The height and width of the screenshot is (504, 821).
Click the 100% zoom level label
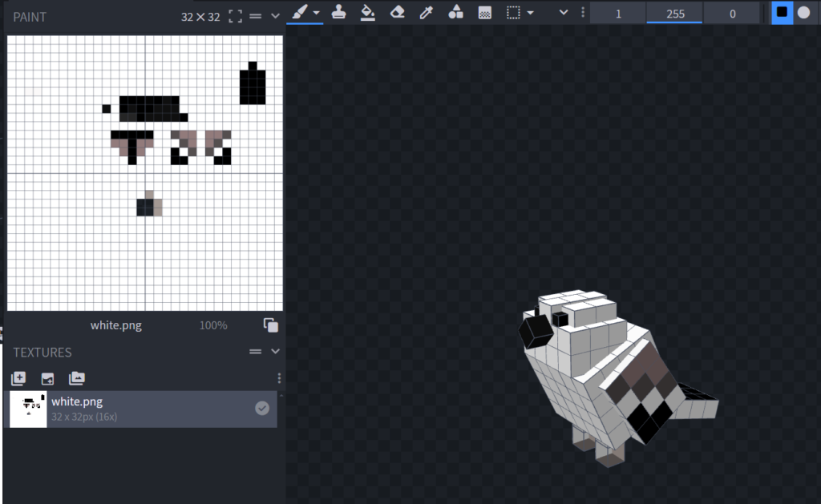point(213,325)
